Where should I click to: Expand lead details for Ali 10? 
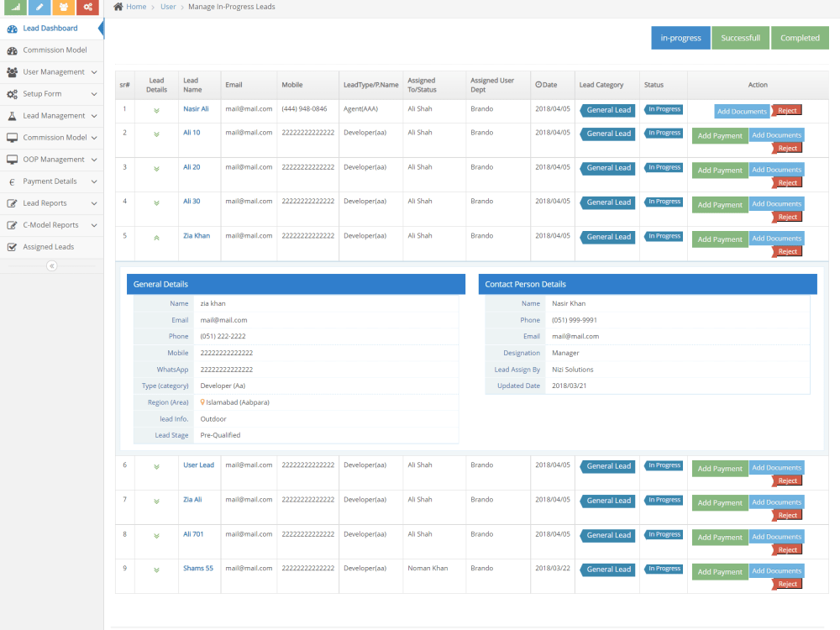pyautogui.click(x=156, y=134)
